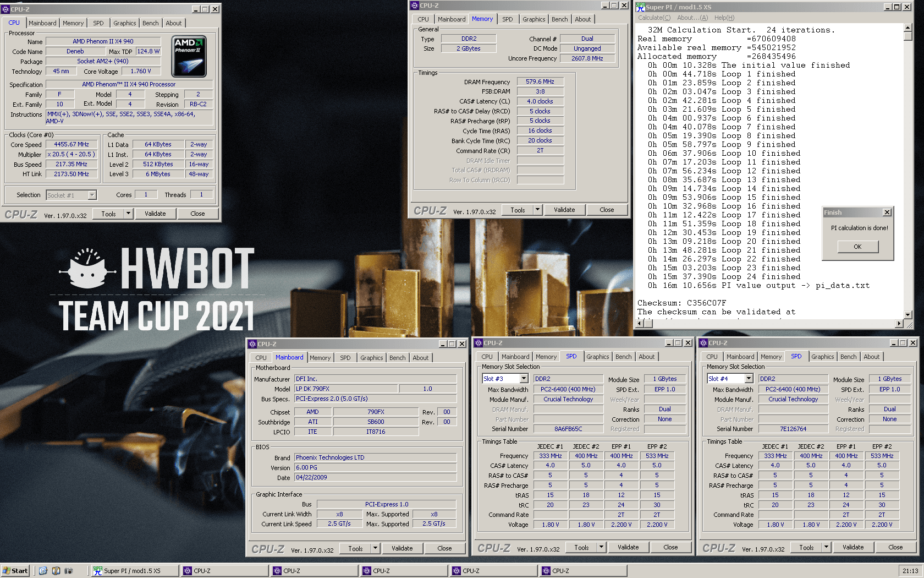This screenshot has height=578, width=924.
Task: Click Tools button in the CPU window
Action: 108,214
